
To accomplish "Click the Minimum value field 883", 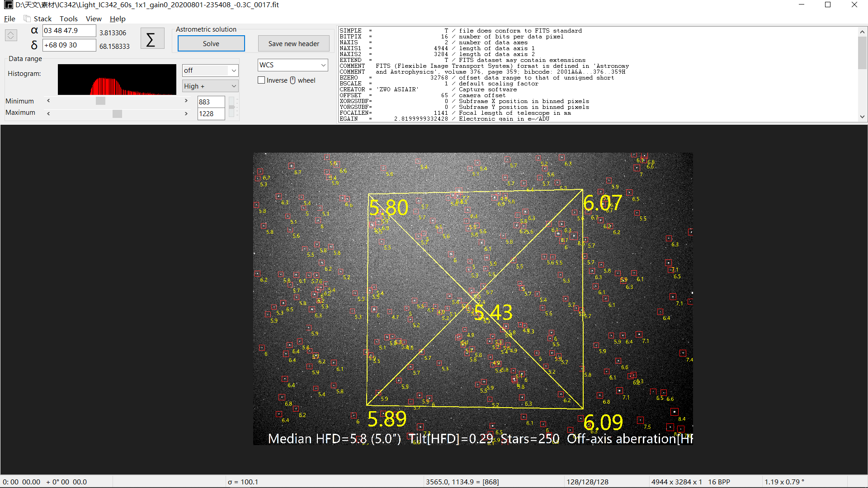I will (x=211, y=102).
